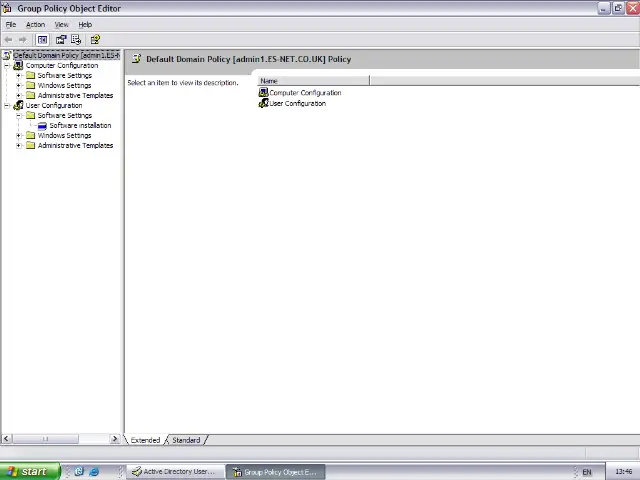
Task: Expand Windows Settings under User Configuration
Action: pyautogui.click(x=18, y=136)
